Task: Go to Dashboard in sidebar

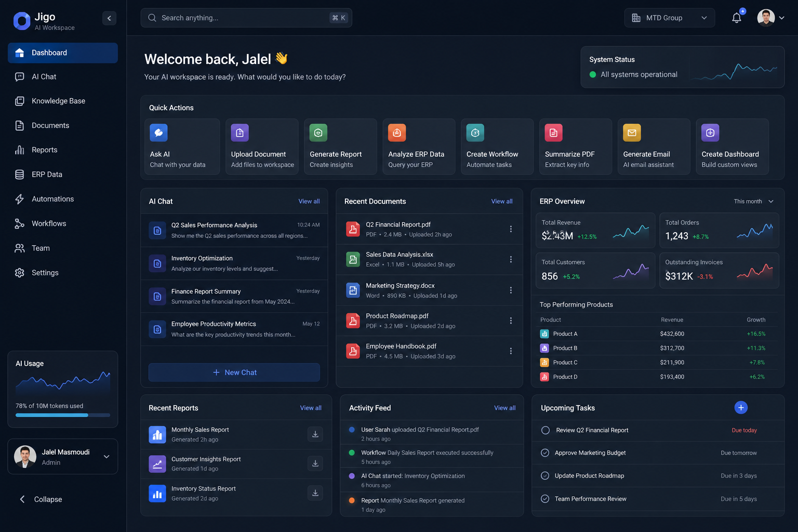Action: [63, 53]
